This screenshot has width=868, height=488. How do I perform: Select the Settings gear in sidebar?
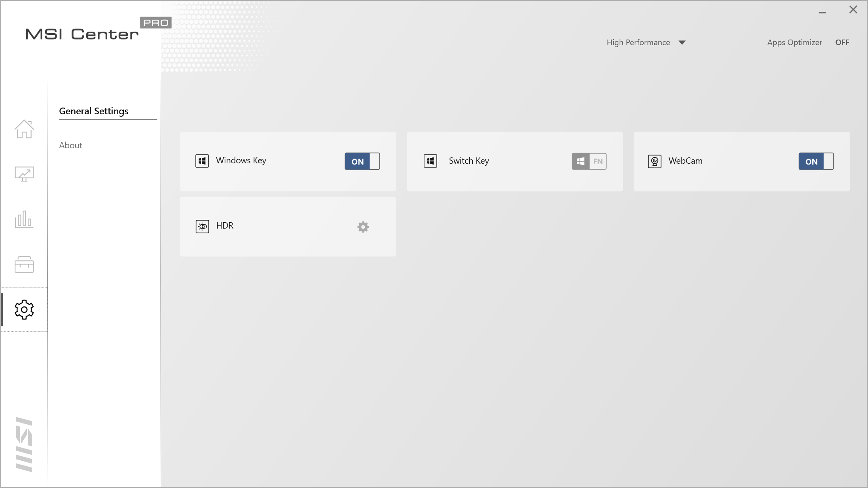click(x=24, y=310)
